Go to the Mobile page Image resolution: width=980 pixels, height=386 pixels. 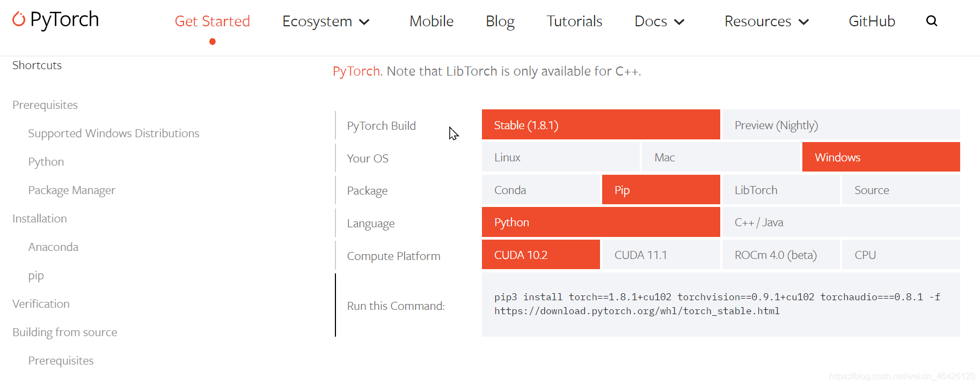click(x=432, y=21)
